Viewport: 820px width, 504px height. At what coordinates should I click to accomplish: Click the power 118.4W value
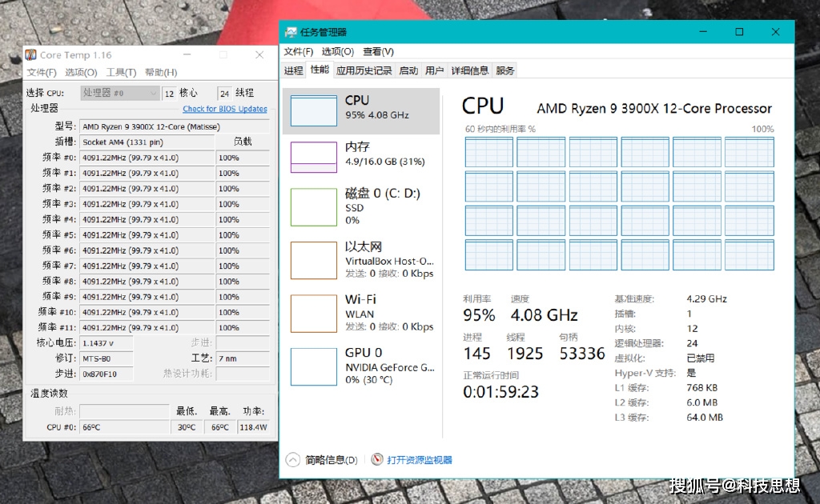254,427
